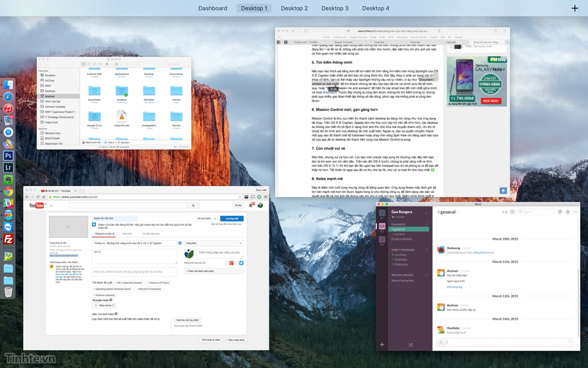Screen dimensions: 588x368
Task: Launch FileZilla from the Dock
Action: 8,239
